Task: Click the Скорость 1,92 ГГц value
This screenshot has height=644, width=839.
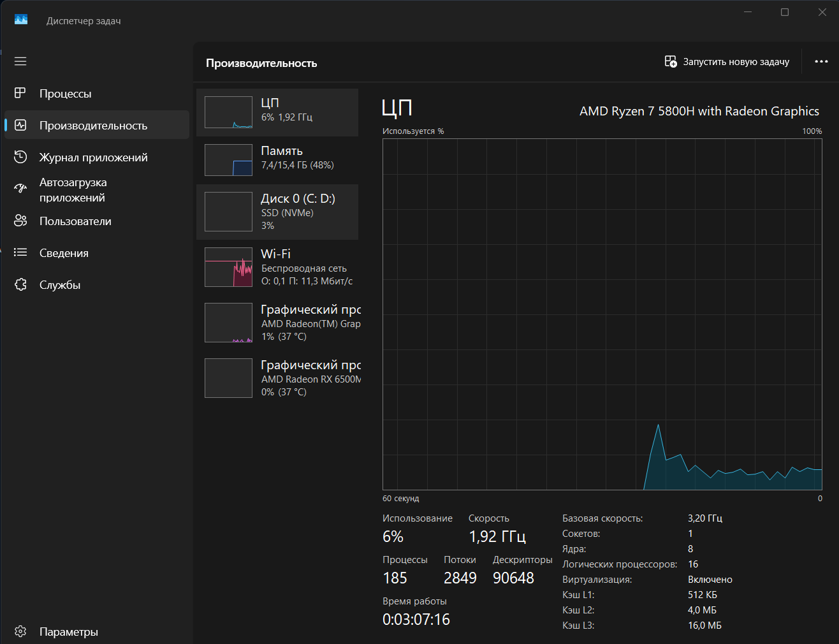Action: point(497,537)
